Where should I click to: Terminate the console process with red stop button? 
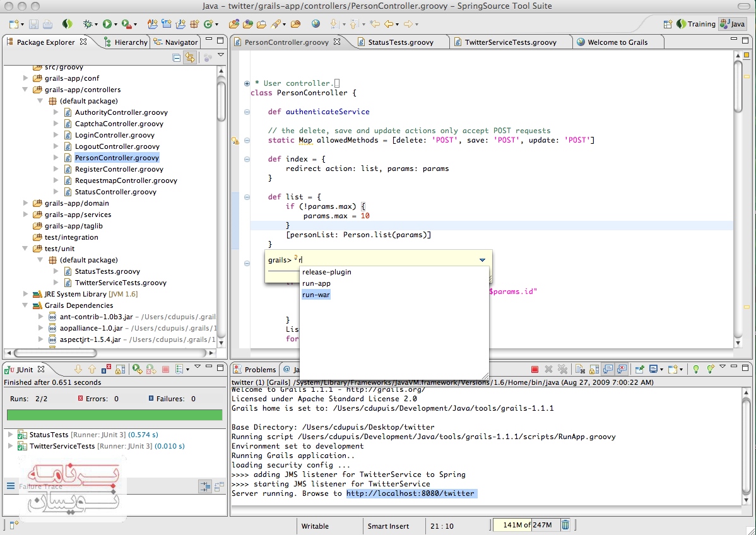click(x=535, y=369)
